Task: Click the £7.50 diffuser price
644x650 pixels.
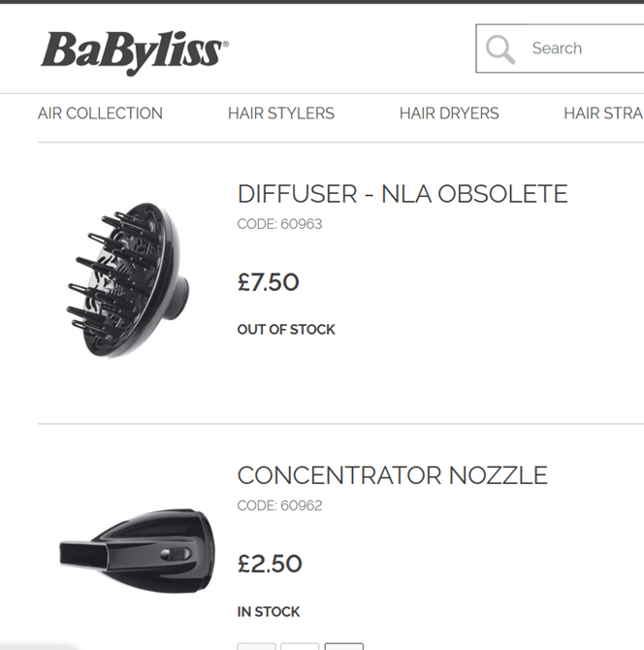Action: pos(268,282)
